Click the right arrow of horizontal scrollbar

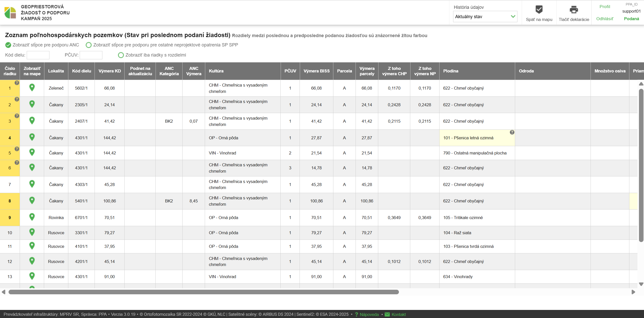(633, 292)
